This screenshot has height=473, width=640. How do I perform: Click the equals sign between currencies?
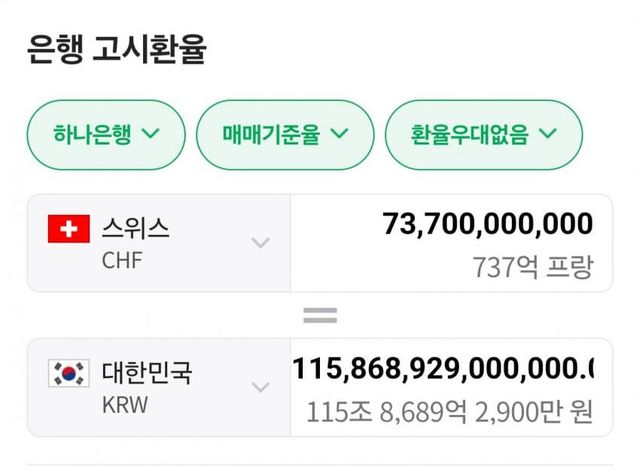(320, 316)
